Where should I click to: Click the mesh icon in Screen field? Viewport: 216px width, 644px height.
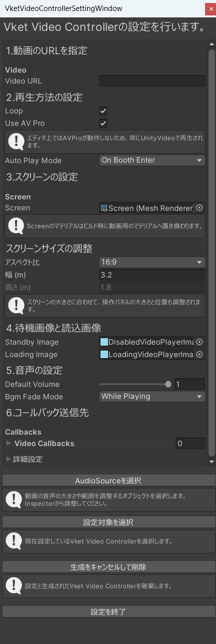(104, 208)
